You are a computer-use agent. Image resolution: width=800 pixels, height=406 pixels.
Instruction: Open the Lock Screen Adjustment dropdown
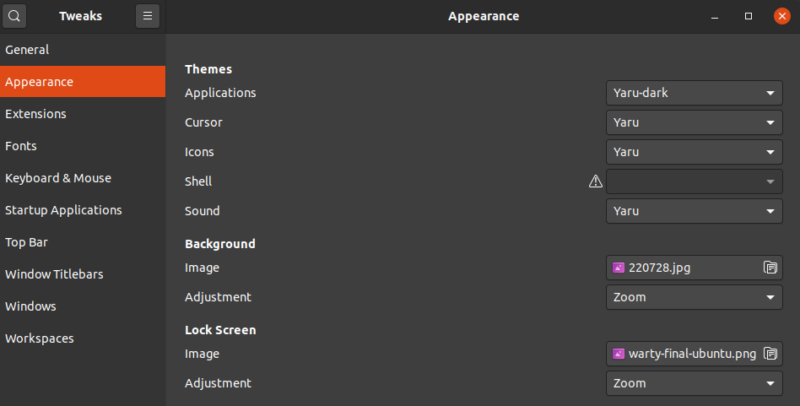(x=694, y=384)
